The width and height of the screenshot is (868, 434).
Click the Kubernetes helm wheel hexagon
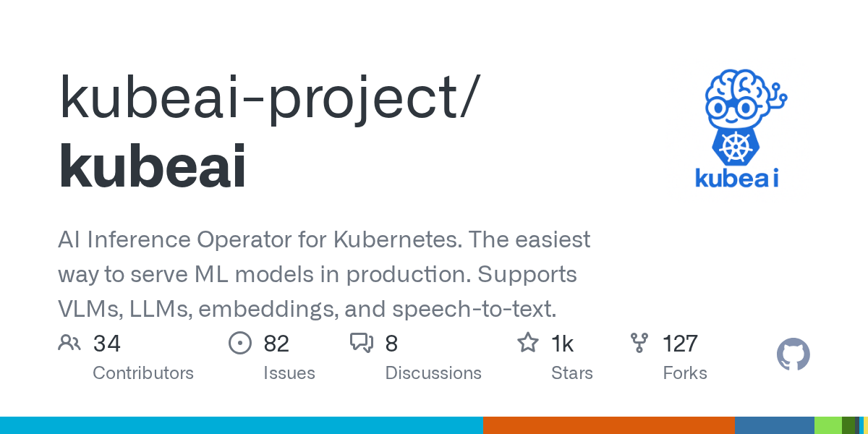(x=736, y=147)
